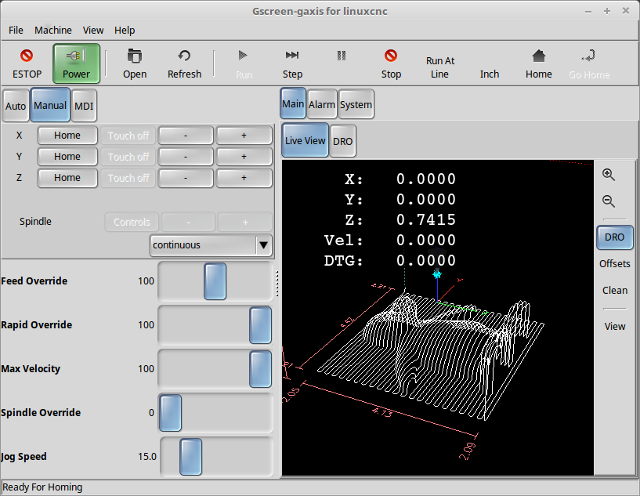Toggle the machine Power button
Image resolution: width=640 pixels, height=496 pixels.
click(x=76, y=63)
